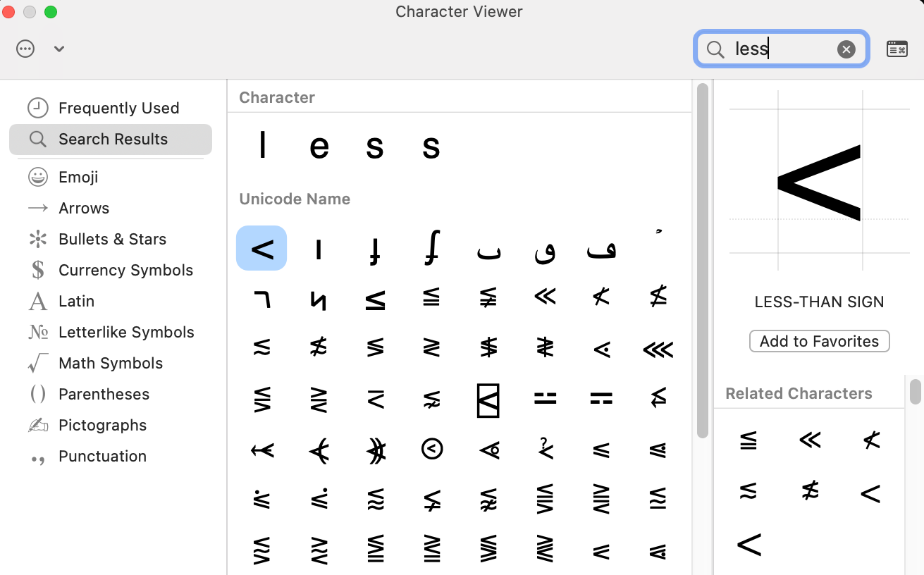924x575 pixels.
Task: Select Bullets & Stars in the sidebar
Action: coord(111,239)
